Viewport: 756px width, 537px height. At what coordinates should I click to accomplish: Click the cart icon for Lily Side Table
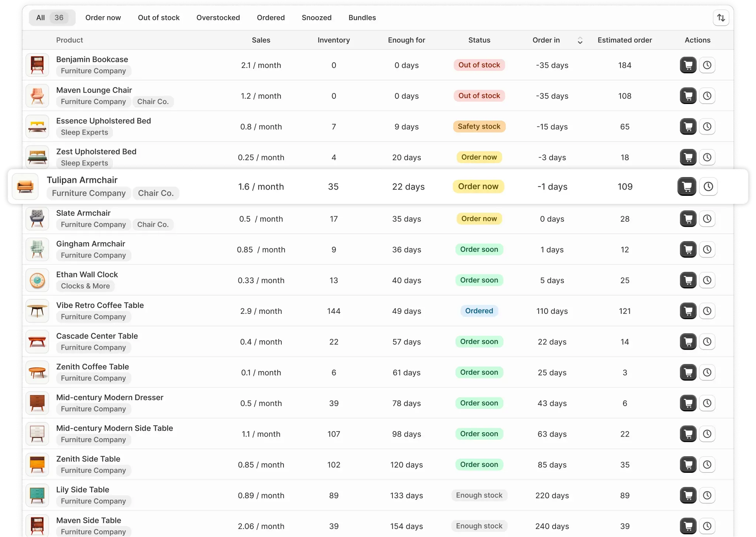(688, 495)
